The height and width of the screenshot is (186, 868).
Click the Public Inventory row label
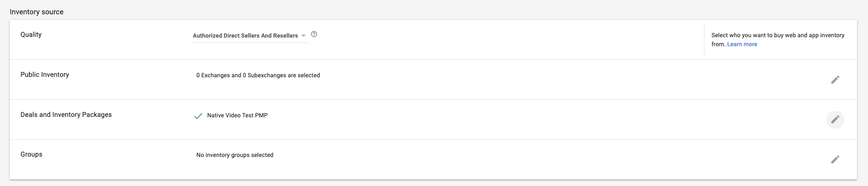(45, 74)
